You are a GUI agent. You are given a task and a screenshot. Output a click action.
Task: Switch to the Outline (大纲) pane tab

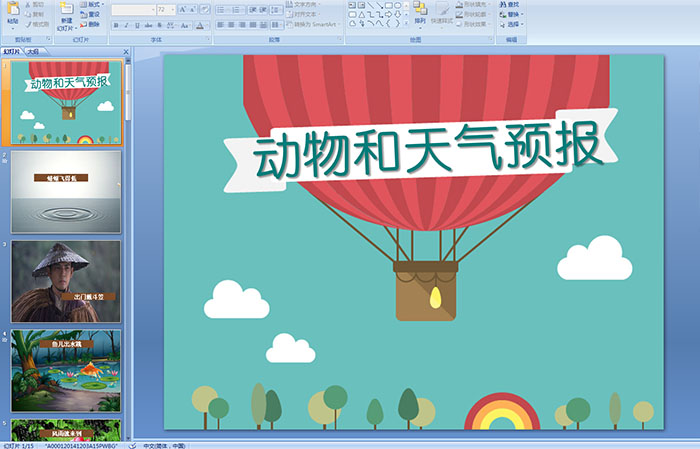33,52
